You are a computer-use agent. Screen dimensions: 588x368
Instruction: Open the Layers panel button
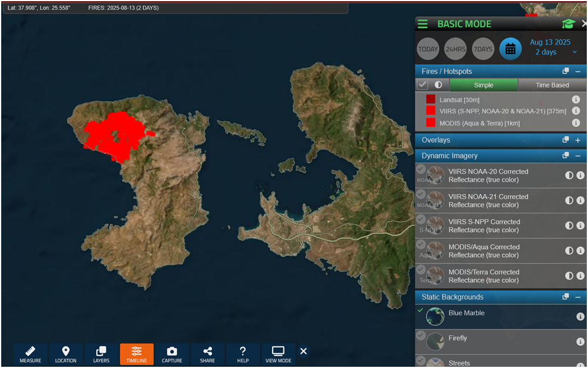coord(101,354)
